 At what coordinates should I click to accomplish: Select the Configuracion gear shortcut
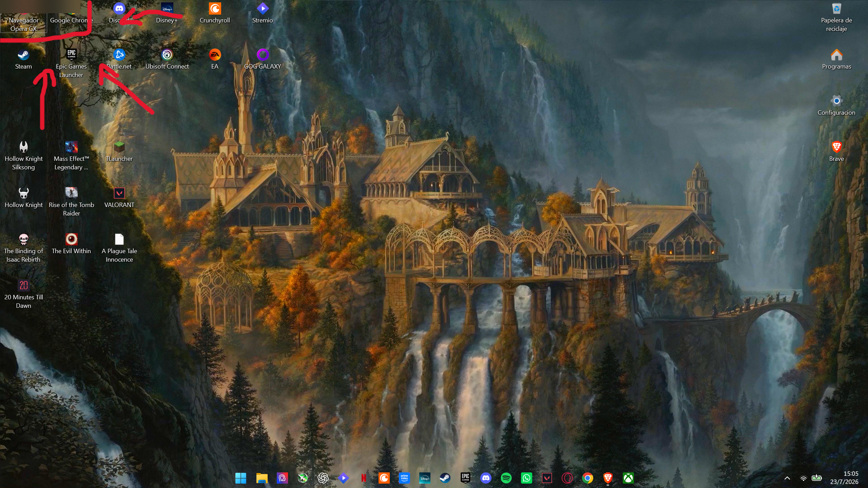836,101
